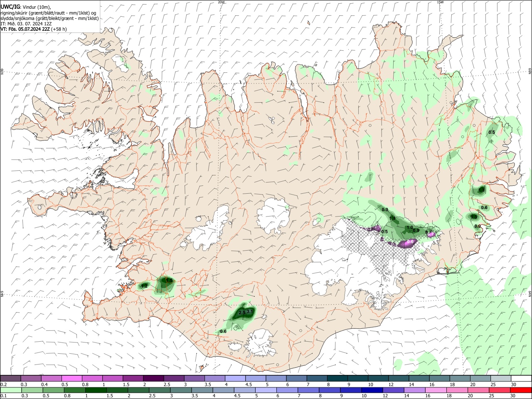Image resolution: width=532 pixels, height=399 pixels.
Task: Click the "0.2" label on the snow scale
Action: 3,384
